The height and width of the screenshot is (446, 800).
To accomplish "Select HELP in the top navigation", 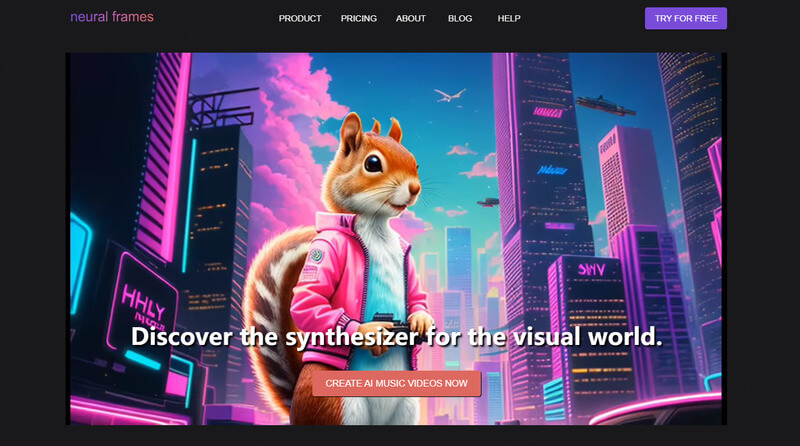I will 509,19.
